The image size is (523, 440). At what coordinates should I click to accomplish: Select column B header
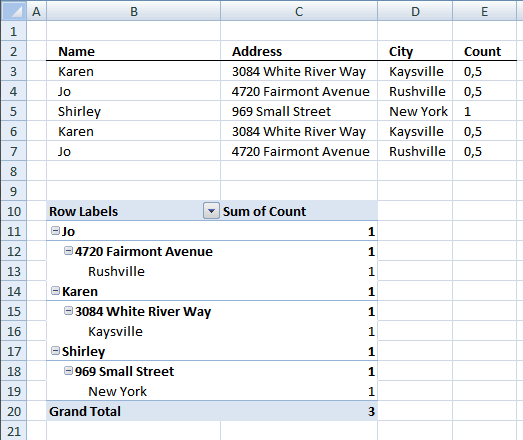[133, 11]
